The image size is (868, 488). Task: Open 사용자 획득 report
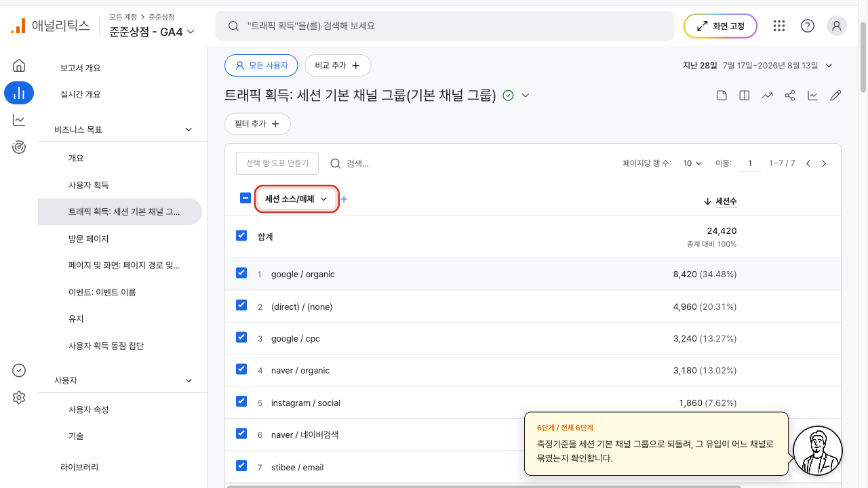click(x=89, y=185)
